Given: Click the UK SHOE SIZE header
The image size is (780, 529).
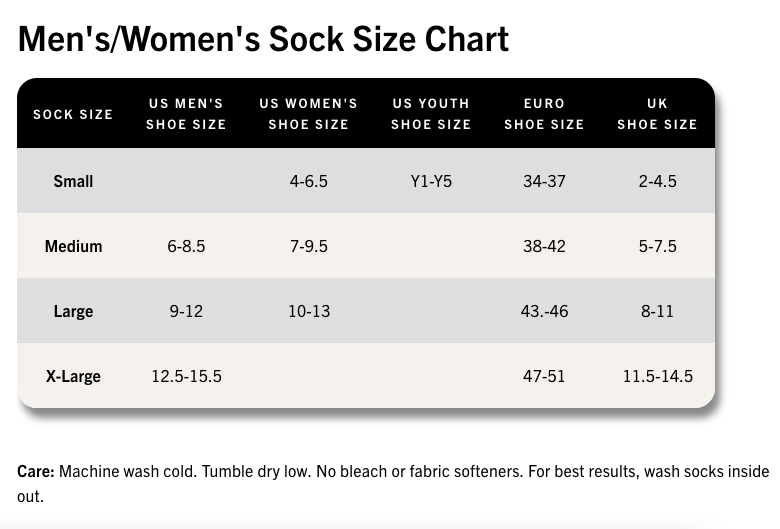Looking at the screenshot, I should tap(657, 114).
